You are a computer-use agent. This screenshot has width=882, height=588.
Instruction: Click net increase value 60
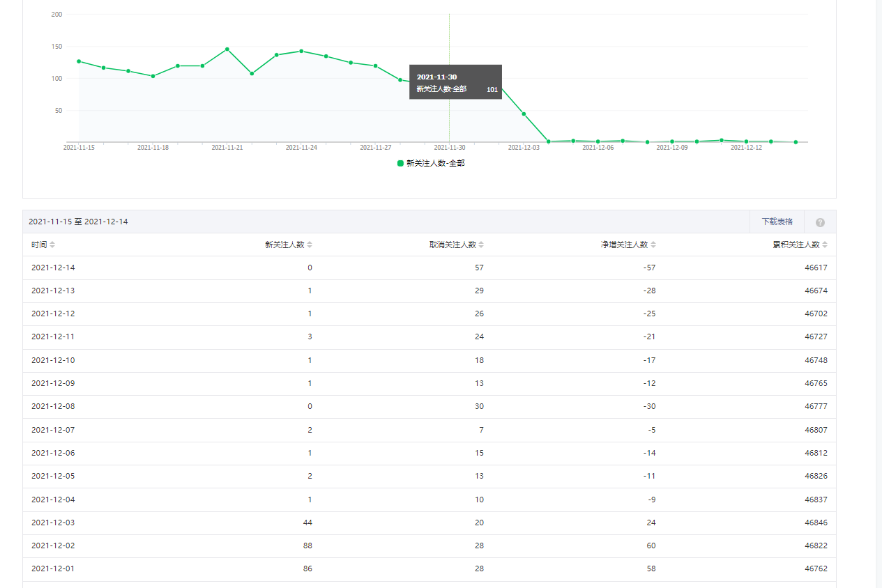(x=651, y=546)
